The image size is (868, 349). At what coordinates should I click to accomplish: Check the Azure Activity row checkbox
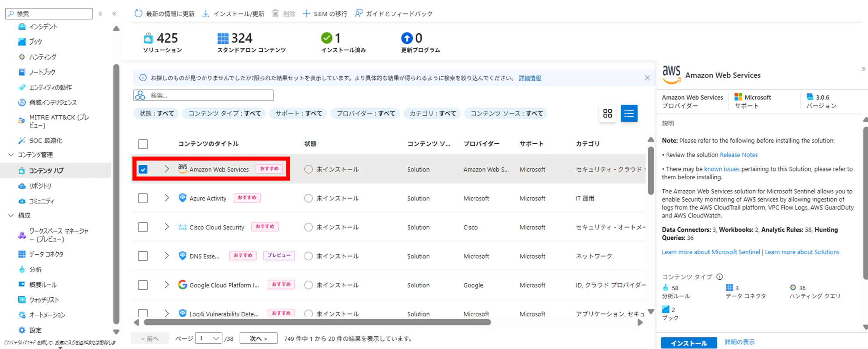[143, 198]
